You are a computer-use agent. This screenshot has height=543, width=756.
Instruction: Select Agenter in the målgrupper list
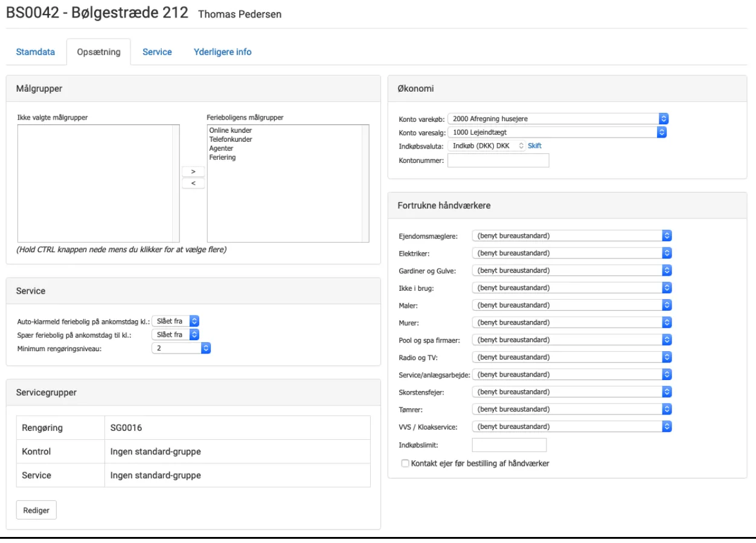point(222,148)
